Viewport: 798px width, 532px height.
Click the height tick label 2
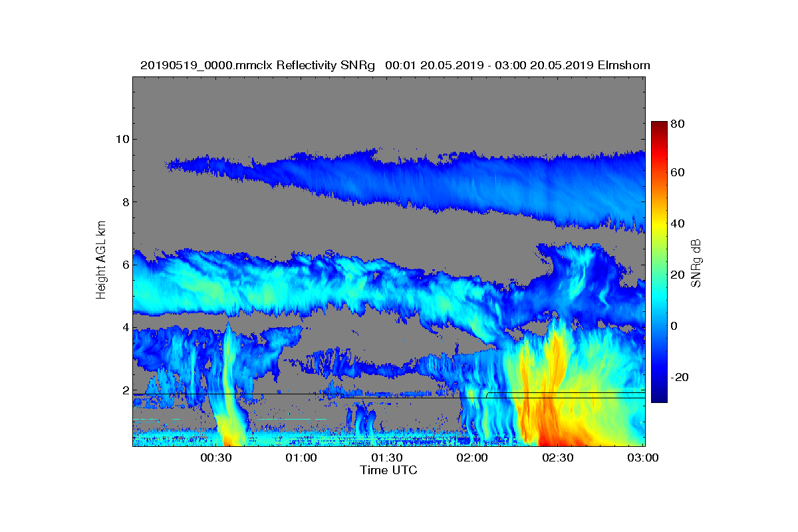pos(125,390)
